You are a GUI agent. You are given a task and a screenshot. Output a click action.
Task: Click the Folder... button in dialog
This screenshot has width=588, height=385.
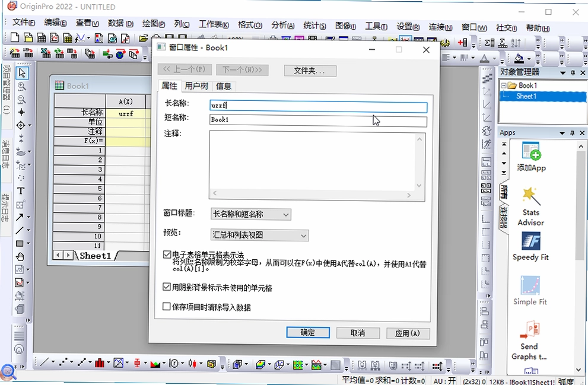pyautogui.click(x=310, y=71)
